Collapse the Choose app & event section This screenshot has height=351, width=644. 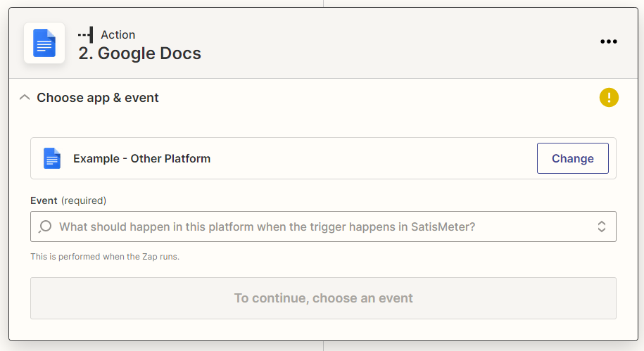click(x=25, y=98)
